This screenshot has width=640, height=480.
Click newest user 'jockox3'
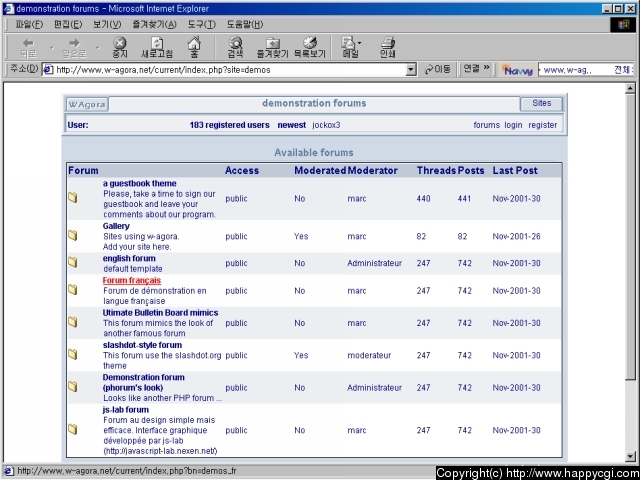326,125
